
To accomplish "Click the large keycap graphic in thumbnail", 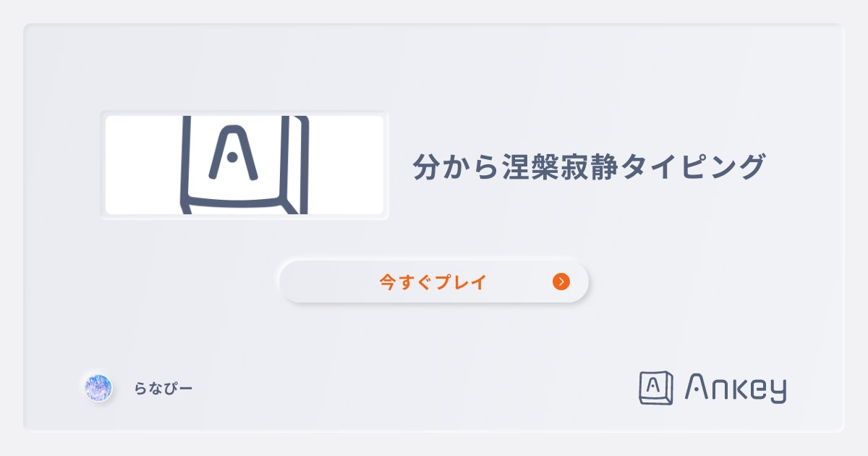I will point(244,165).
